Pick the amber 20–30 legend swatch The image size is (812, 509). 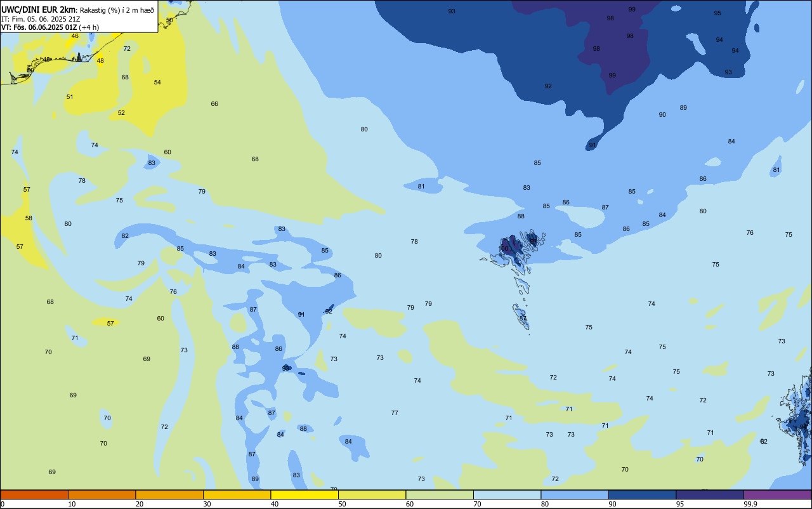pos(169,494)
